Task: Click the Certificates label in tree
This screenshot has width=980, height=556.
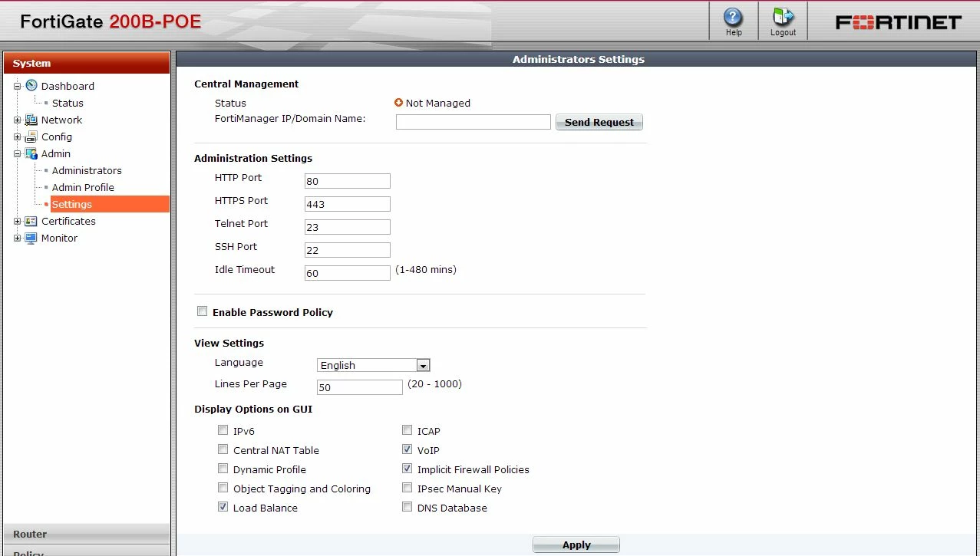Action: pos(68,221)
